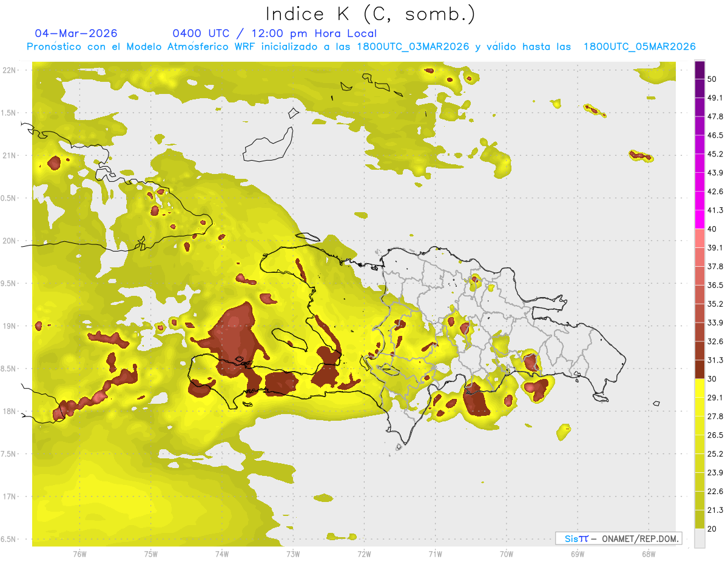The height and width of the screenshot is (562, 728).
Task: Click the colorbar label "26.5"
Action: tap(715, 435)
